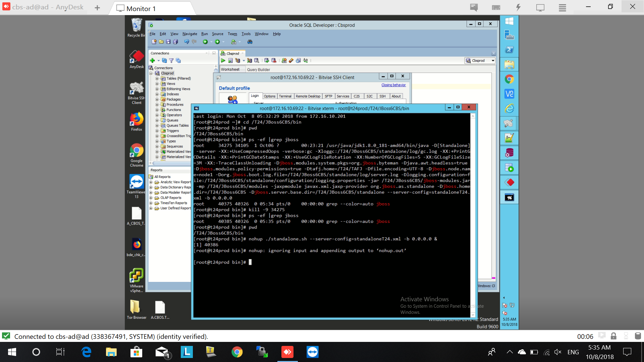The width and height of the screenshot is (644, 362).
Task: Collapse the Cbsprod connection node
Action: point(151,73)
